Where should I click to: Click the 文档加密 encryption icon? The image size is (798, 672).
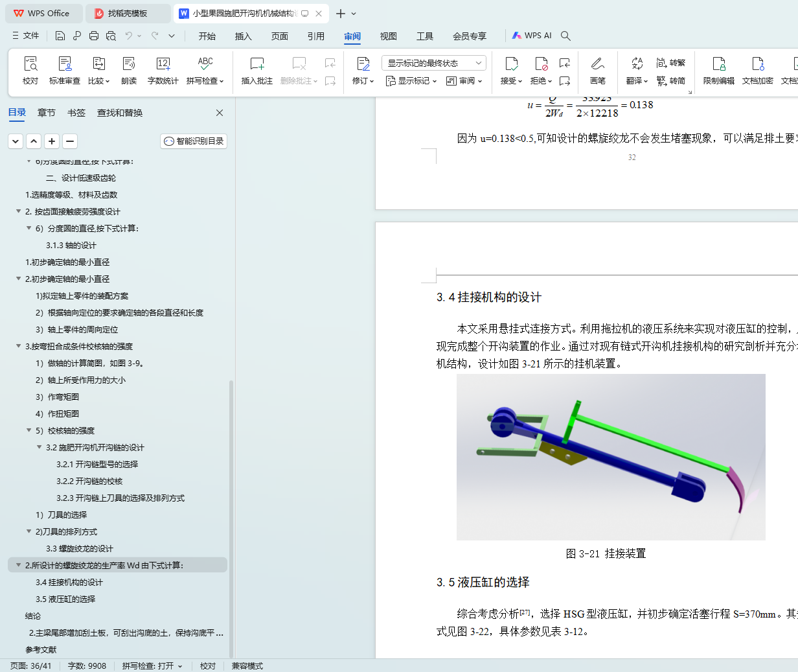pos(758,64)
